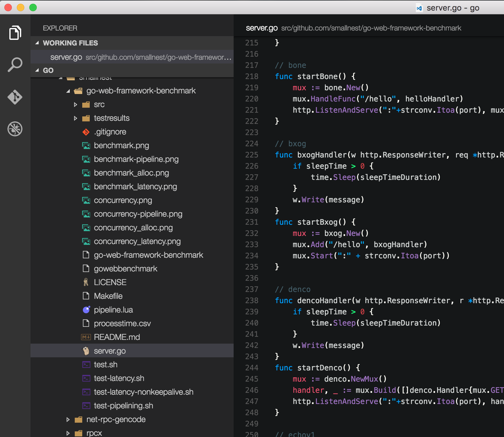Click the LICENSE file icon
The image size is (504, 437).
coord(86,282)
